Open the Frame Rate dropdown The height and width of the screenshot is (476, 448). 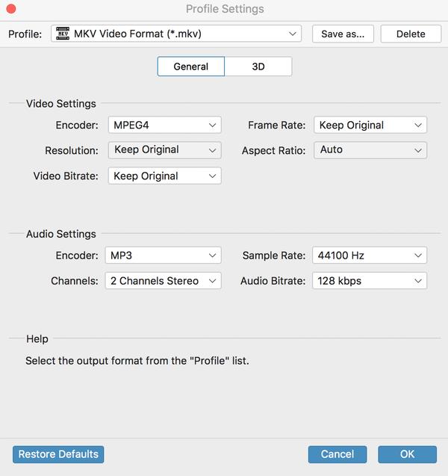click(370, 125)
